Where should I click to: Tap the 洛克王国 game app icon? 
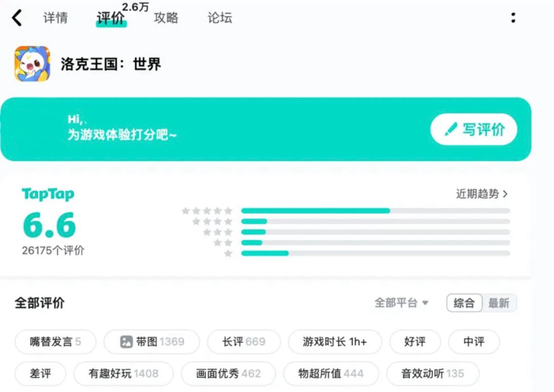pyautogui.click(x=32, y=64)
